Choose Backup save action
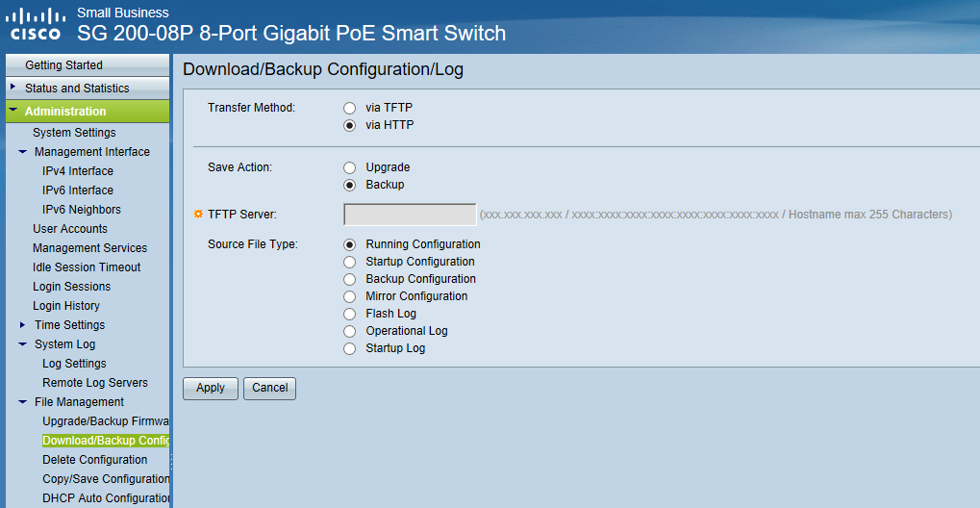The height and width of the screenshot is (508, 980). [x=349, y=185]
